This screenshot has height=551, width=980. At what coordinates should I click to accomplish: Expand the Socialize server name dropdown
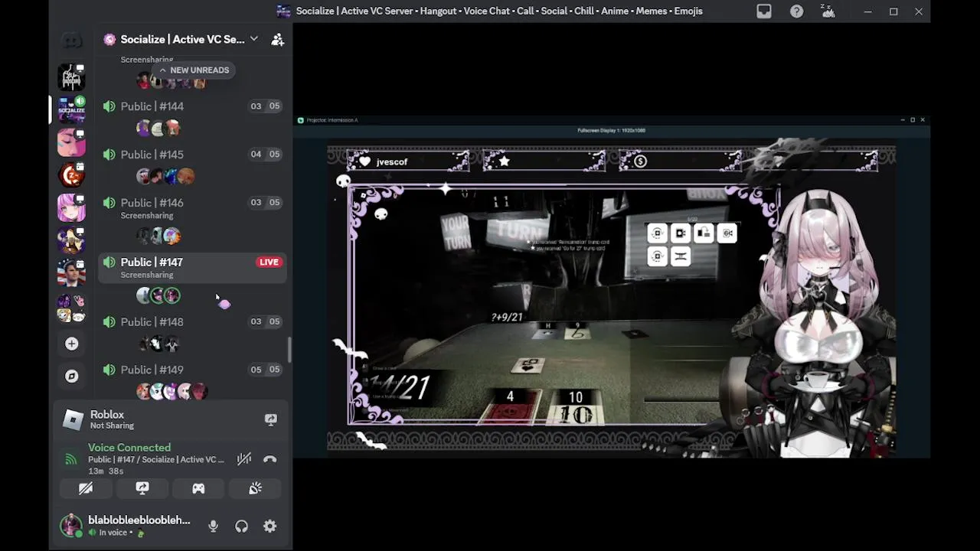pyautogui.click(x=254, y=39)
